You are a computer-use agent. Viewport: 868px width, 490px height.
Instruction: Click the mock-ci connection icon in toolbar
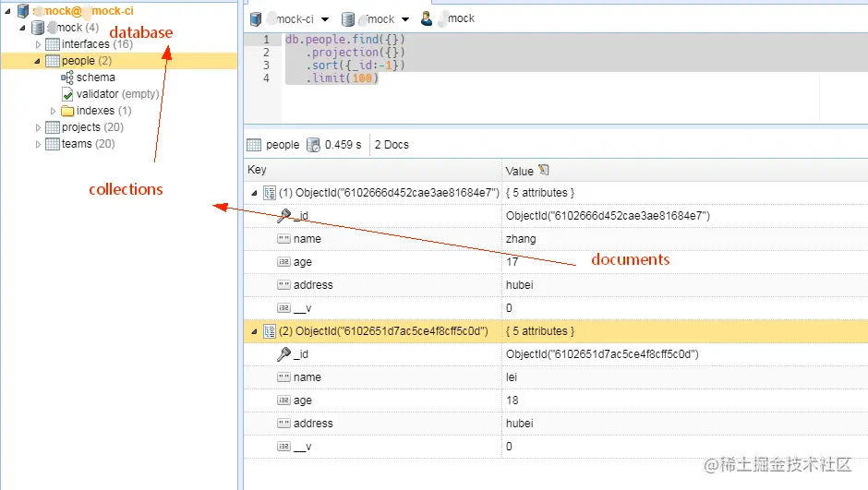(x=255, y=19)
